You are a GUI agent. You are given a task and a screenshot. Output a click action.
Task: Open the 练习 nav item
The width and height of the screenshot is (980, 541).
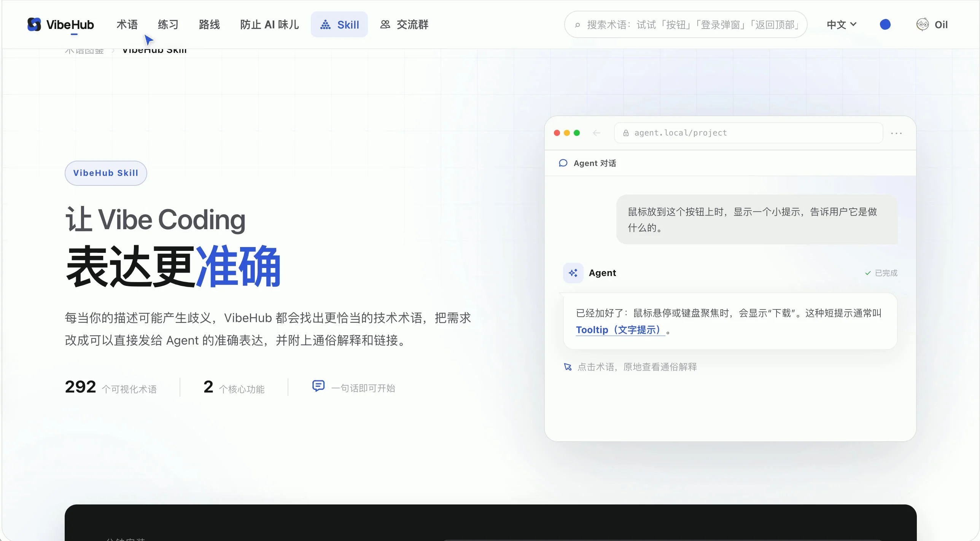168,24
